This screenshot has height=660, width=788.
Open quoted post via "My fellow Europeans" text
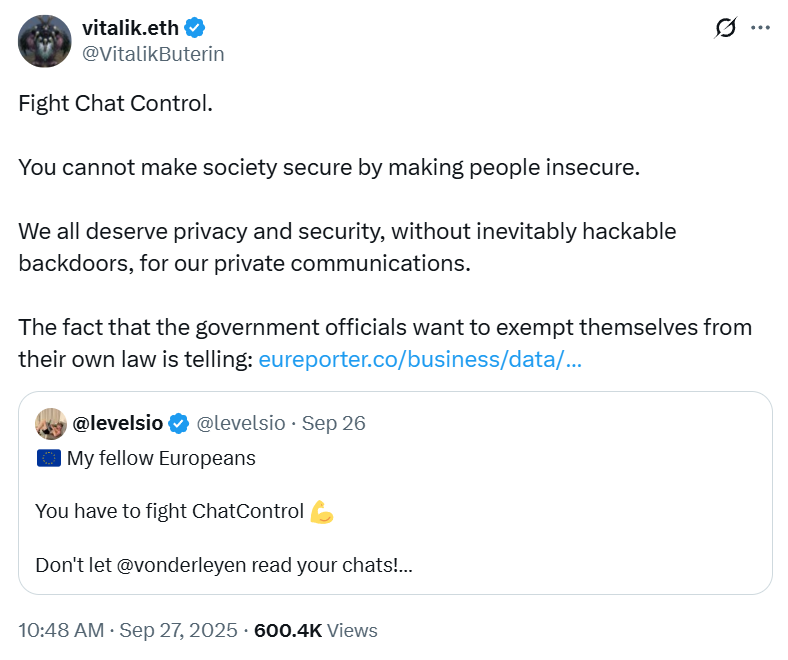point(161,459)
